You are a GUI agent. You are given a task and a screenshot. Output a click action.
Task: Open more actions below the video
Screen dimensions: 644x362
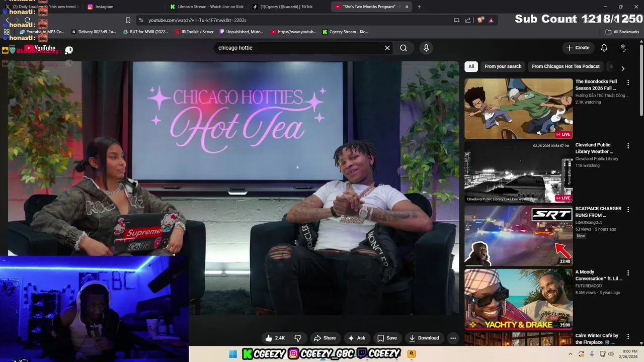pos(453,338)
